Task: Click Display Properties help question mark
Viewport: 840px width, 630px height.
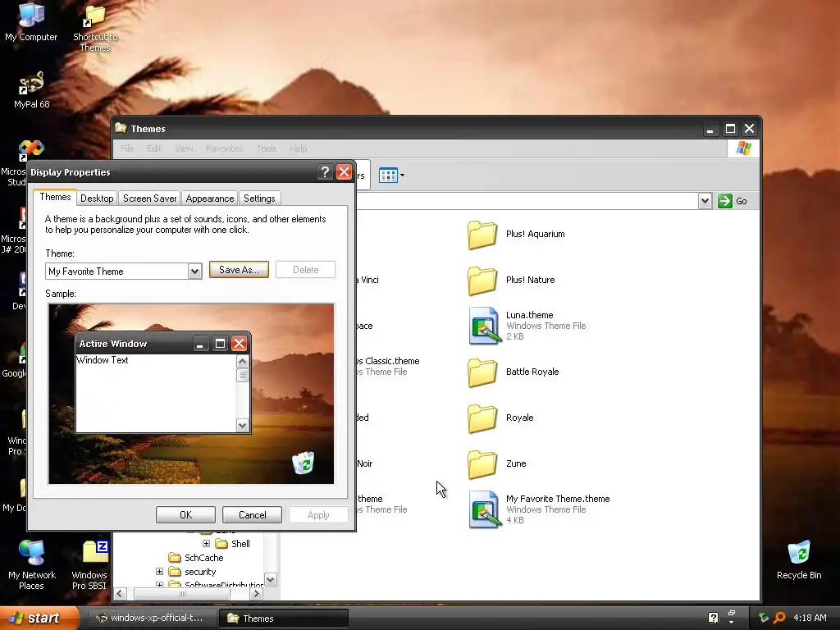Action: [325, 172]
